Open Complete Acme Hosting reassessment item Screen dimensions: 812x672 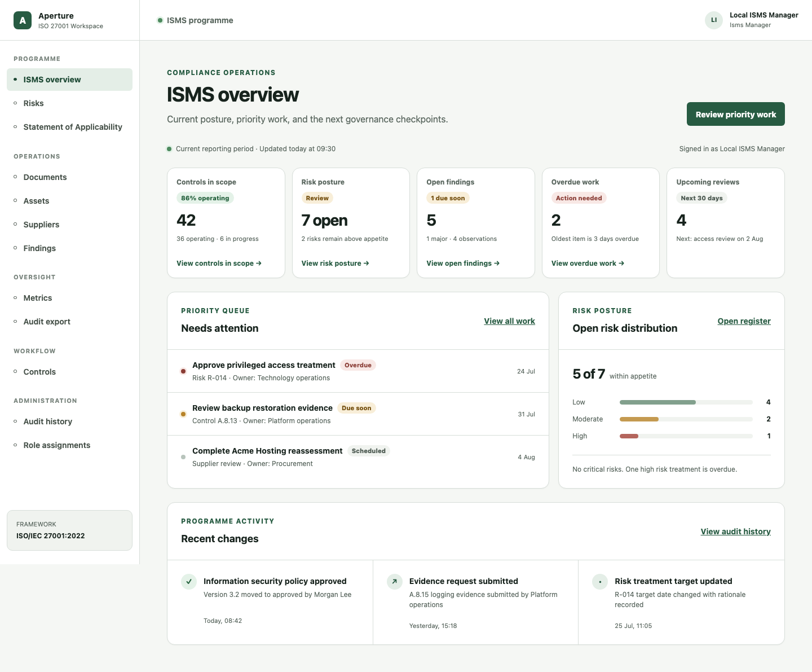(x=358, y=457)
